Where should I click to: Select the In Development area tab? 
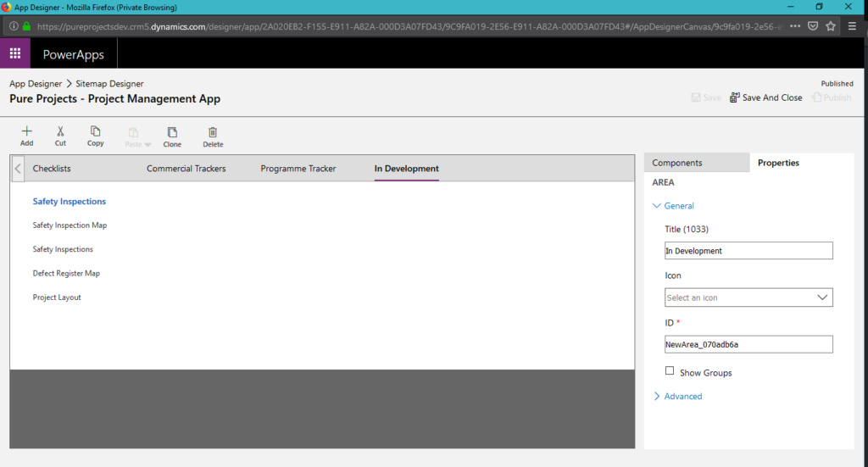point(406,168)
